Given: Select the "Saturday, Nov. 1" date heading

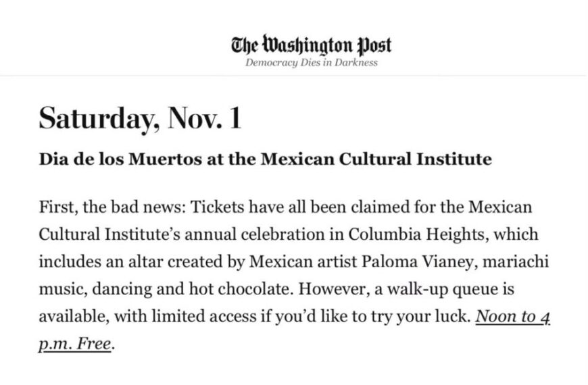Looking at the screenshot, I should (x=140, y=118).
